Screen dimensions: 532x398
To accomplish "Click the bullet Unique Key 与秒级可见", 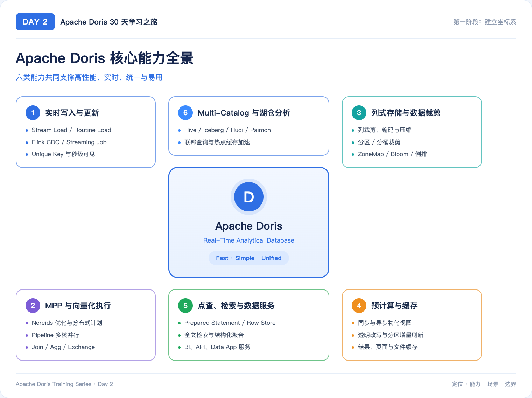I will [63, 154].
